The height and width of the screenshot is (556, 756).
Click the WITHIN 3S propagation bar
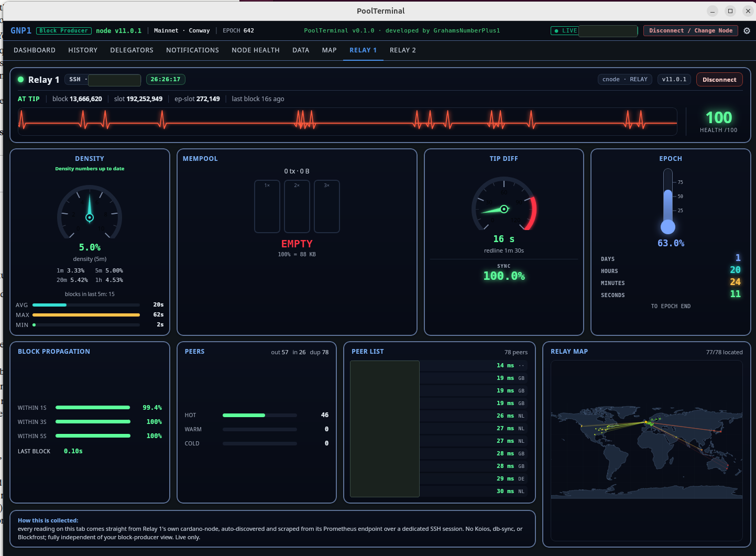pyautogui.click(x=93, y=422)
